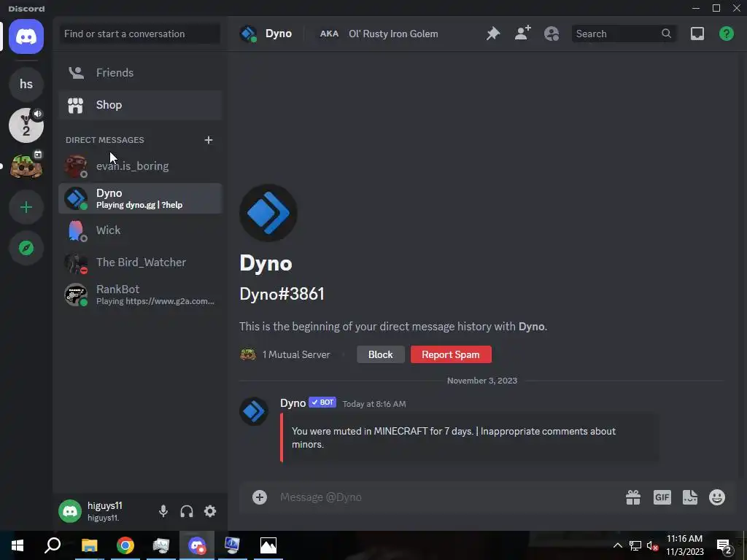Open taskbar clock showing 11:16 AM
This screenshot has width=747, height=560.
pyautogui.click(x=684, y=545)
